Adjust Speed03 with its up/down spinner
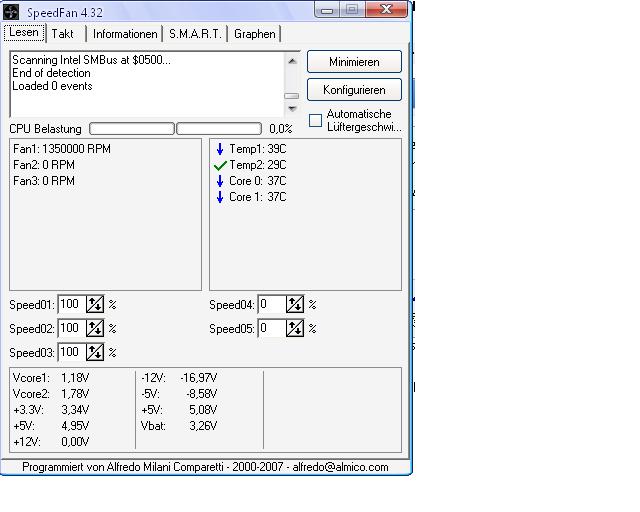Viewport: 640px width, 512px height. (x=95, y=352)
